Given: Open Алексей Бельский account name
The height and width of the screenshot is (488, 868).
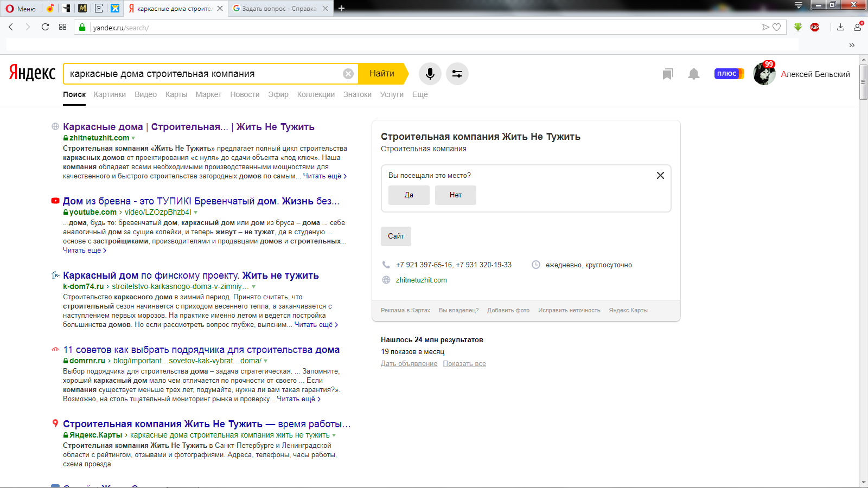Looking at the screenshot, I should [815, 74].
